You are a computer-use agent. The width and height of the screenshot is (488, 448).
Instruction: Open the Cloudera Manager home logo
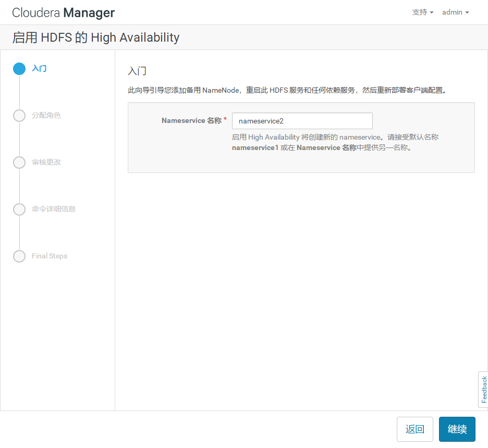(x=63, y=13)
